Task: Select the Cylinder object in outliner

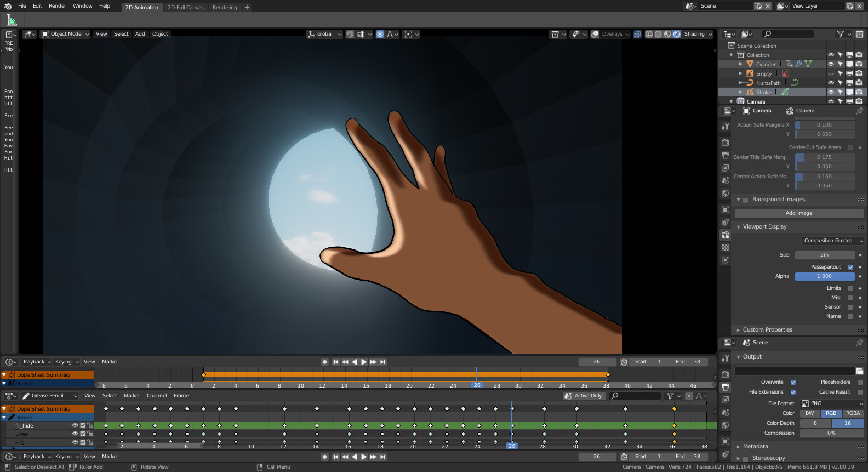Action: [766, 64]
